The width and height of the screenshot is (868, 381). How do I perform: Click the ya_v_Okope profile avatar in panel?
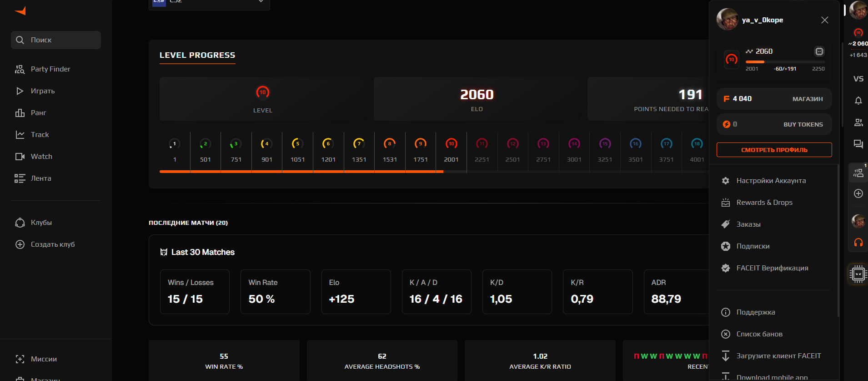pos(727,20)
